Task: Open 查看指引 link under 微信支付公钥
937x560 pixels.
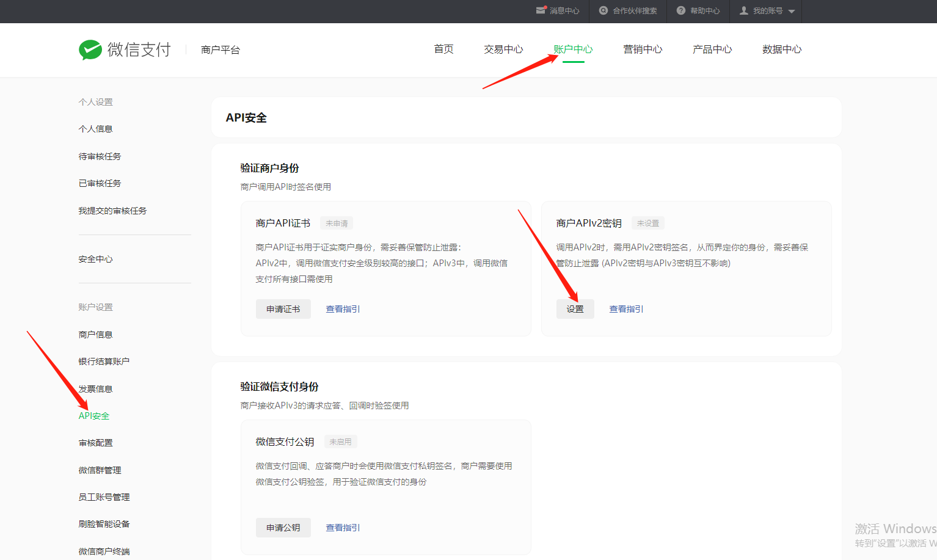Action: (343, 528)
